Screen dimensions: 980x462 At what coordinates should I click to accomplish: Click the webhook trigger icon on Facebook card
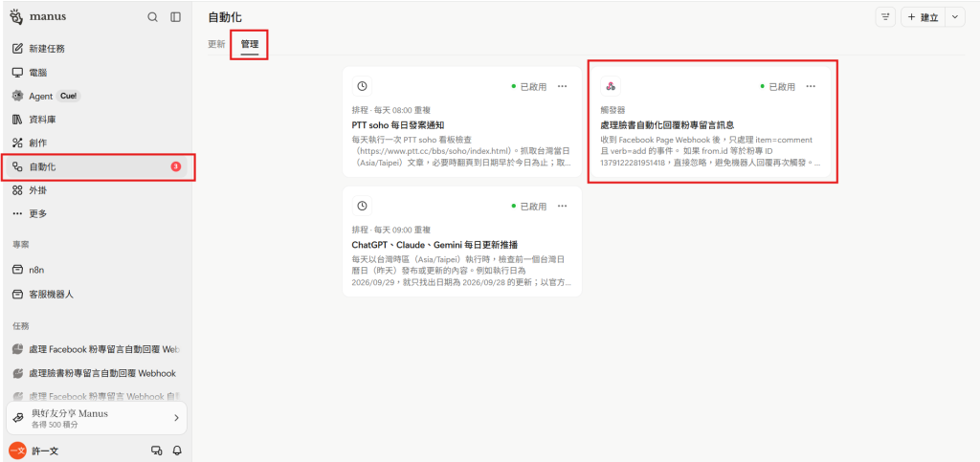[x=611, y=86]
